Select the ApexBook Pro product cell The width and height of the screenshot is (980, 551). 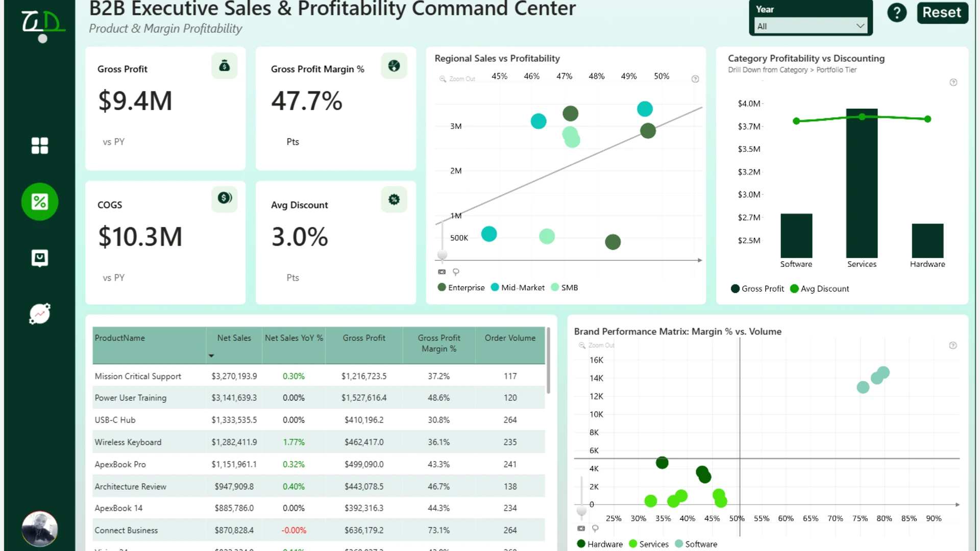point(120,465)
